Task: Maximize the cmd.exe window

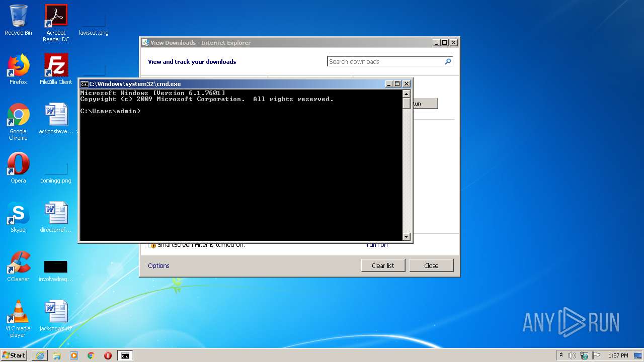Action: [397, 84]
